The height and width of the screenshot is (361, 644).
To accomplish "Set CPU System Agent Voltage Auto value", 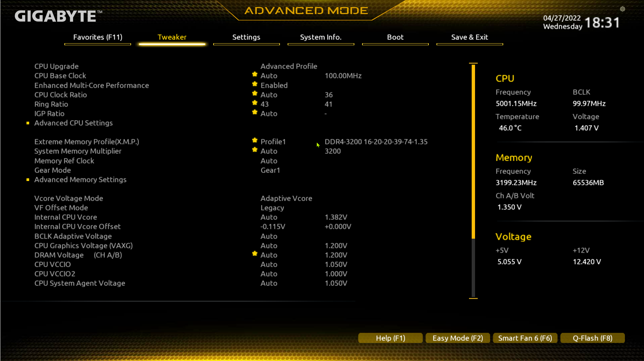I will point(269,283).
